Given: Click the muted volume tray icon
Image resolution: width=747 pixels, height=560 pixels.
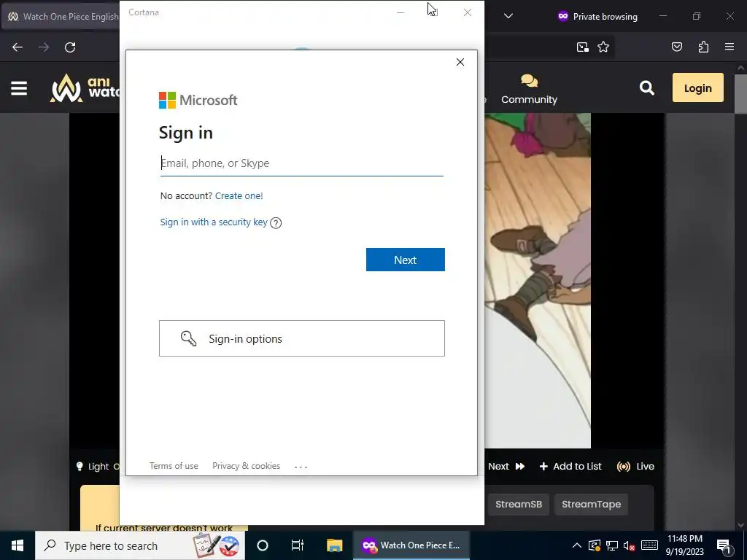Looking at the screenshot, I should coord(630,545).
